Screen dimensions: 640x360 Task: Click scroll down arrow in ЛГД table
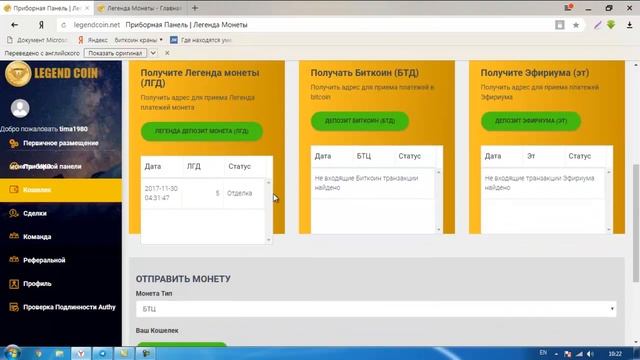[x=269, y=240]
